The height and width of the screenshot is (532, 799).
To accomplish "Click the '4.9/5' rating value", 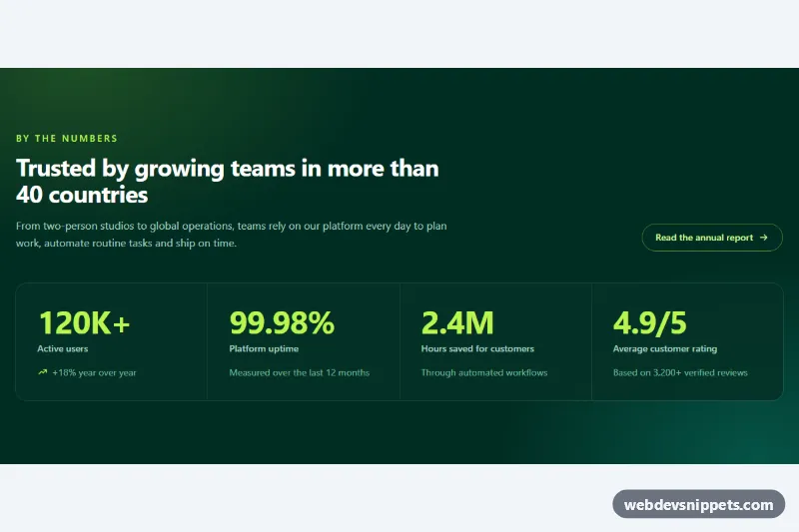I will 650,322.
